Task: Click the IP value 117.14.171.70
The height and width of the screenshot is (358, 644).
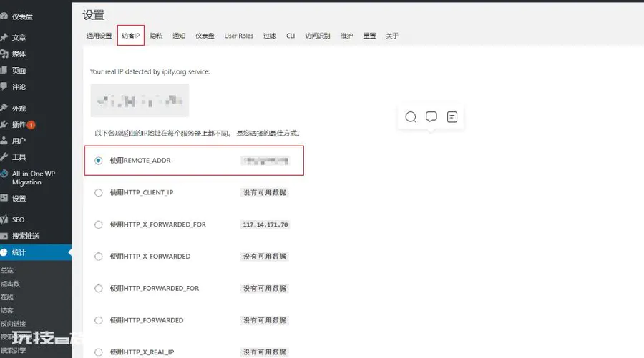Action: pos(265,224)
